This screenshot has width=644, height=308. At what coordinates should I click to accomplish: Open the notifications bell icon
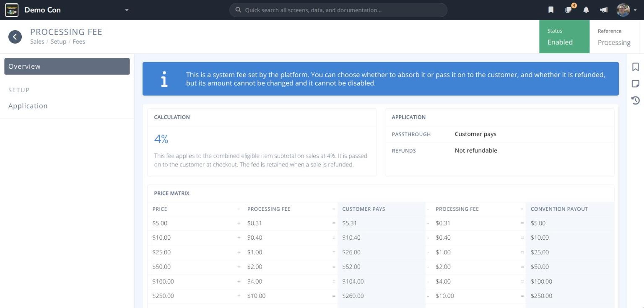[586, 10]
